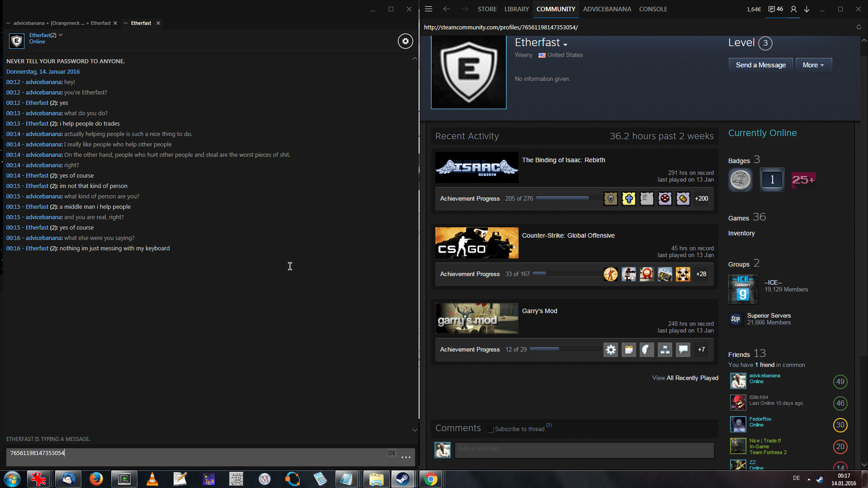868x488 pixels.
Task: Open the chat settings gear icon
Action: [x=405, y=41]
